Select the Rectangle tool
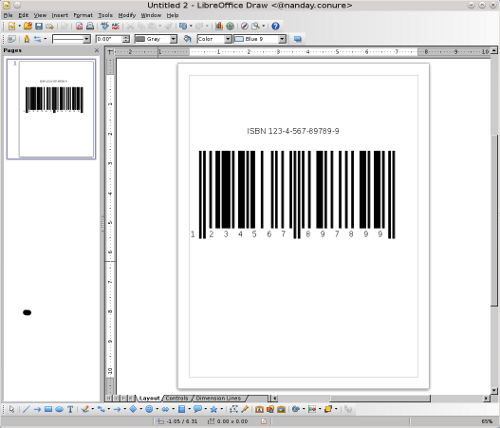 48,409
